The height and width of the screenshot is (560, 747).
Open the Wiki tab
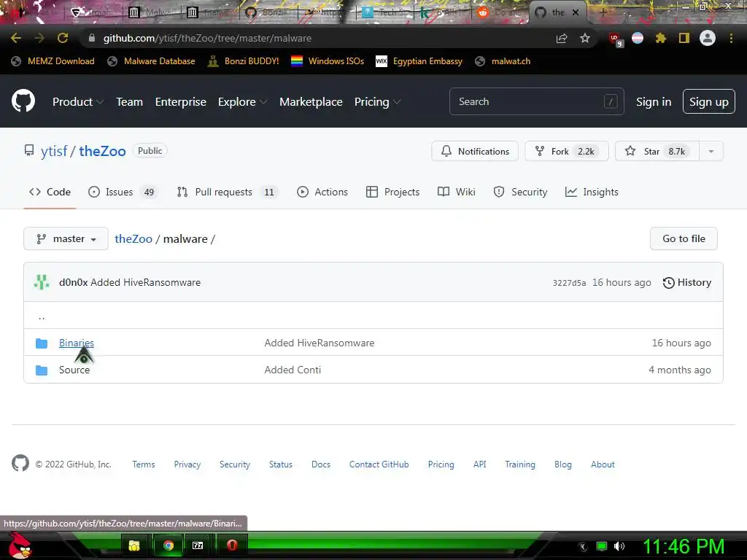coord(457,192)
